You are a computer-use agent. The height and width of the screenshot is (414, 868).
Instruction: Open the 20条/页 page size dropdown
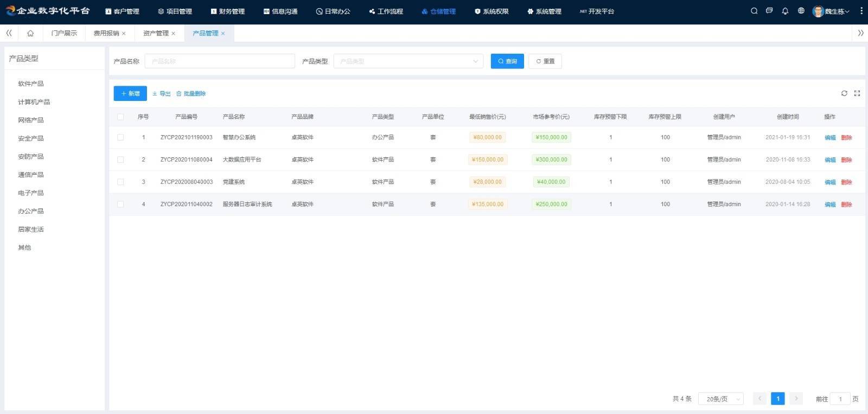point(721,399)
